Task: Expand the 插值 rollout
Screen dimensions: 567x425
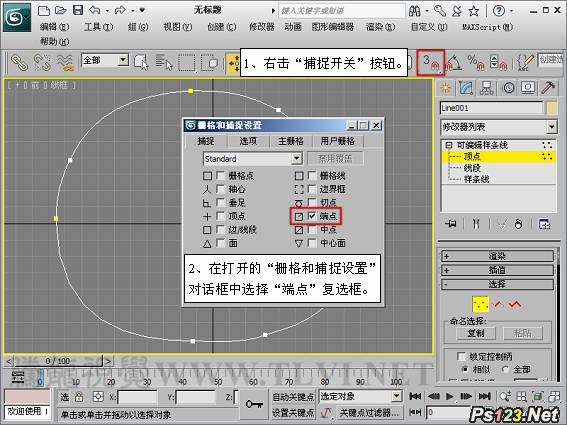Action: pos(497,270)
